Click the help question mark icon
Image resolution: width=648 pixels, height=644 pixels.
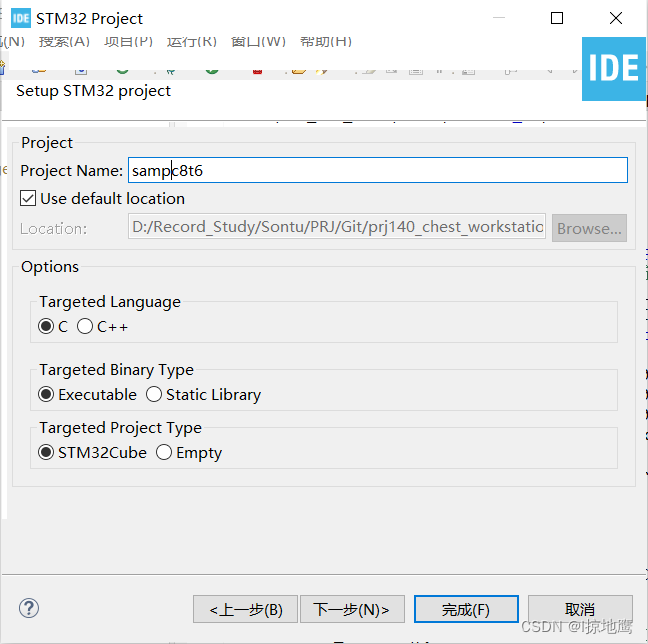coord(29,608)
